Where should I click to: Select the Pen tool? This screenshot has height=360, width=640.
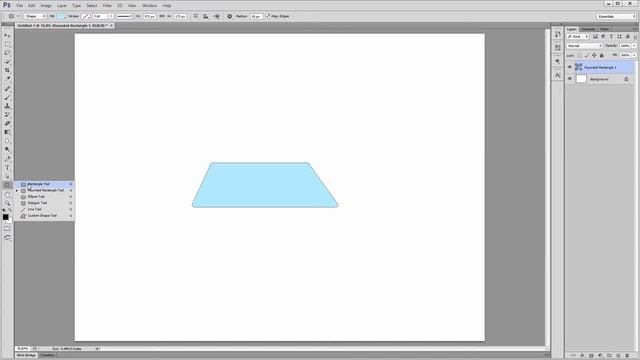tap(7, 159)
